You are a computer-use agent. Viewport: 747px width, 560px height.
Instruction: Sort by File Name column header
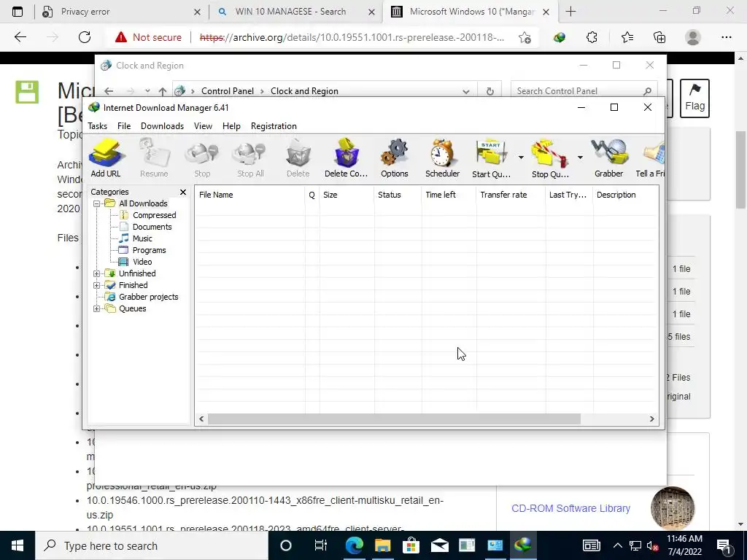(249, 195)
